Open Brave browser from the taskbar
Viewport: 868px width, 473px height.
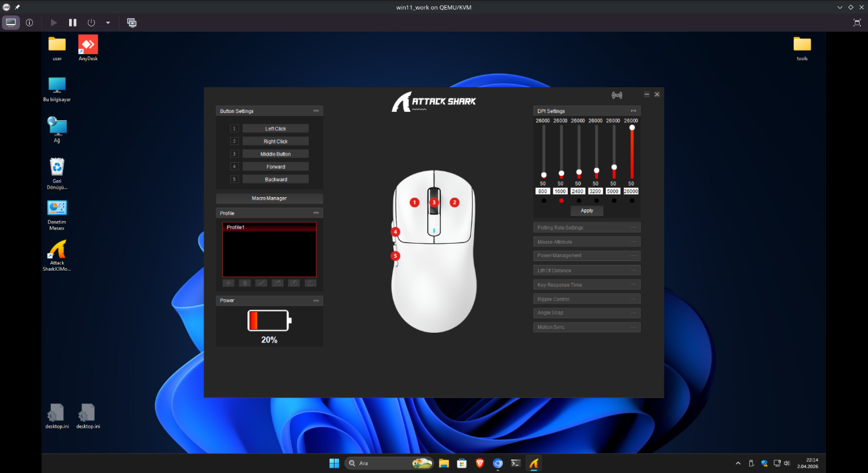[x=480, y=463]
